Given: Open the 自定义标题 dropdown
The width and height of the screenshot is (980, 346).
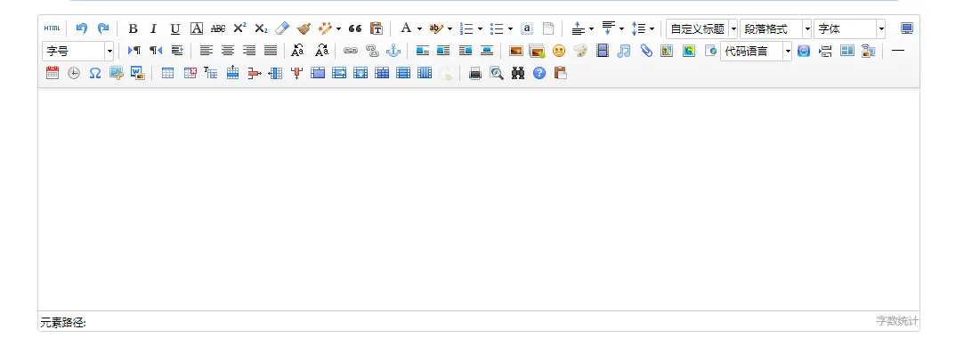Looking at the screenshot, I should tap(702, 28).
